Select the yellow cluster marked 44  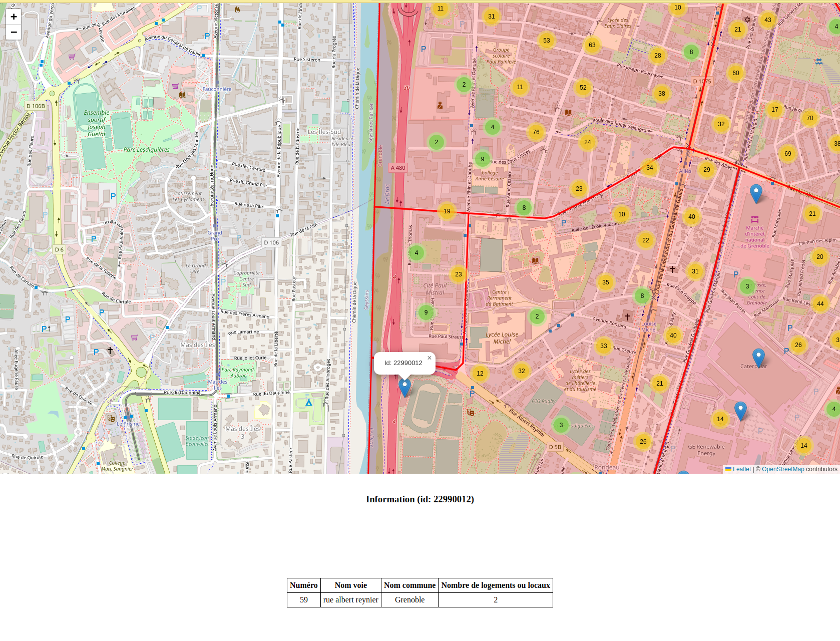pos(820,304)
